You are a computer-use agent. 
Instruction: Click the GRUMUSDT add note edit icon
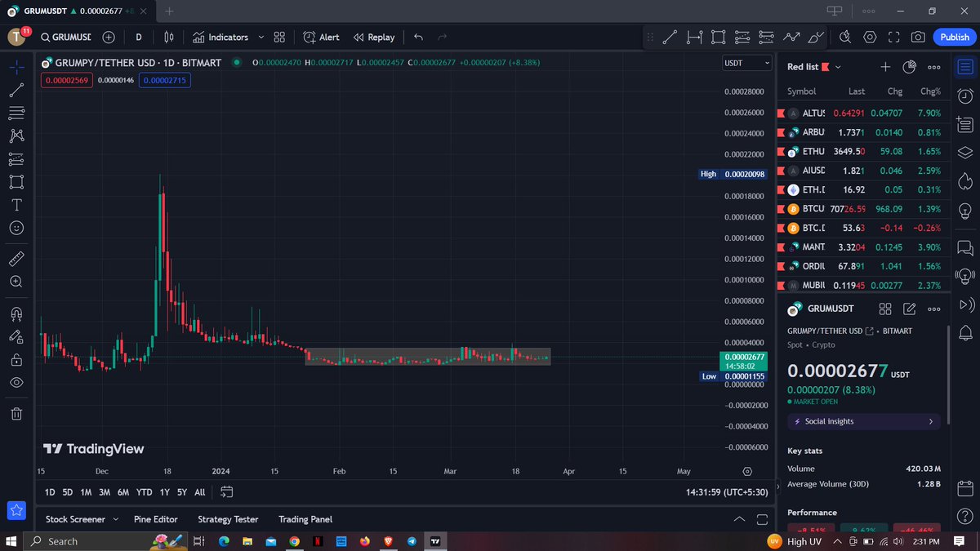click(909, 309)
